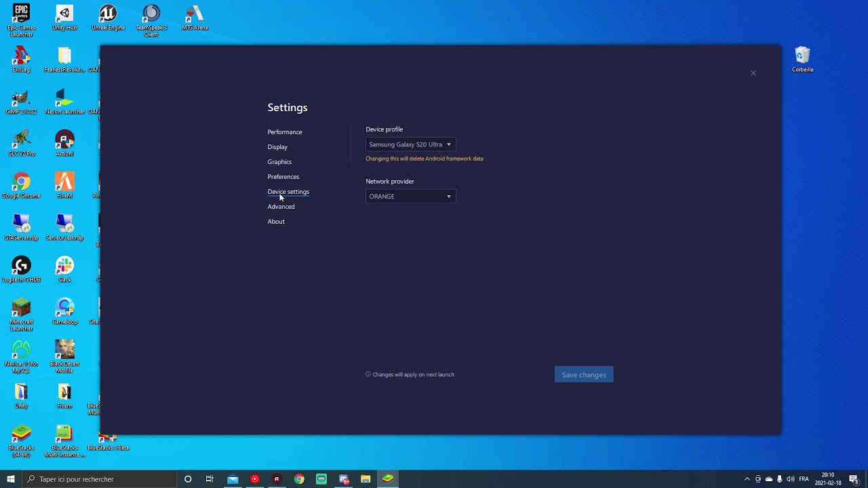
Task: Open the Unity Hub desktop shortcut
Action: [64, 18]
